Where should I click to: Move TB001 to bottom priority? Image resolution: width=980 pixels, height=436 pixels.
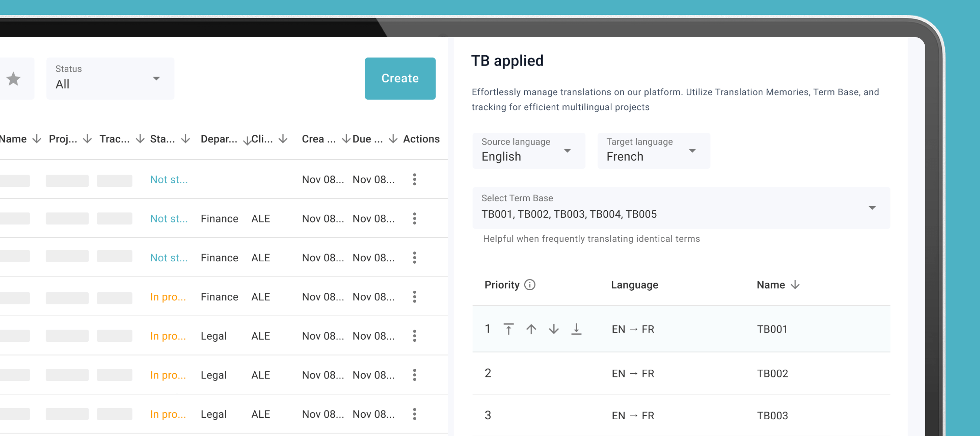(577, 329)
